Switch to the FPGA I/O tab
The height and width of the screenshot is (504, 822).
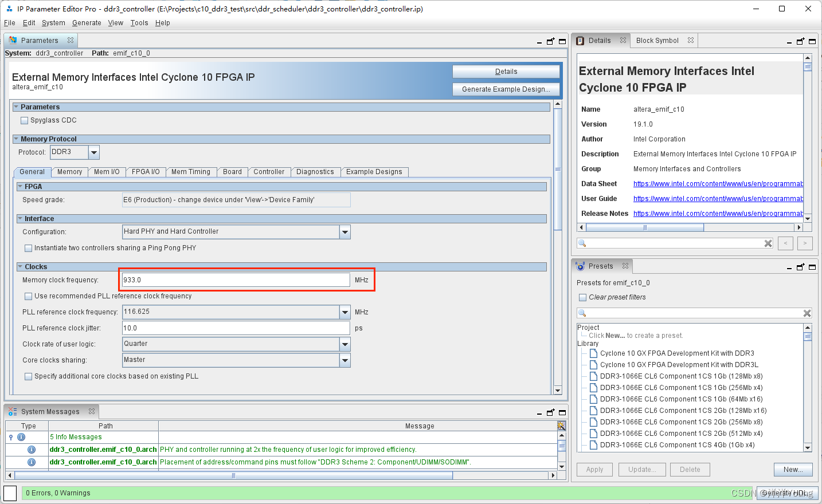(x=146, y=172)
